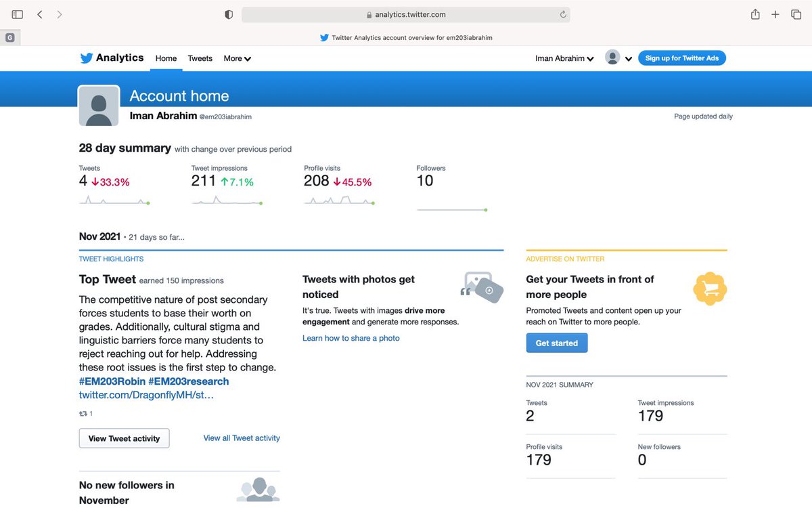
Task: Click the Page updated daily text
Action: (x=703, y=117)
